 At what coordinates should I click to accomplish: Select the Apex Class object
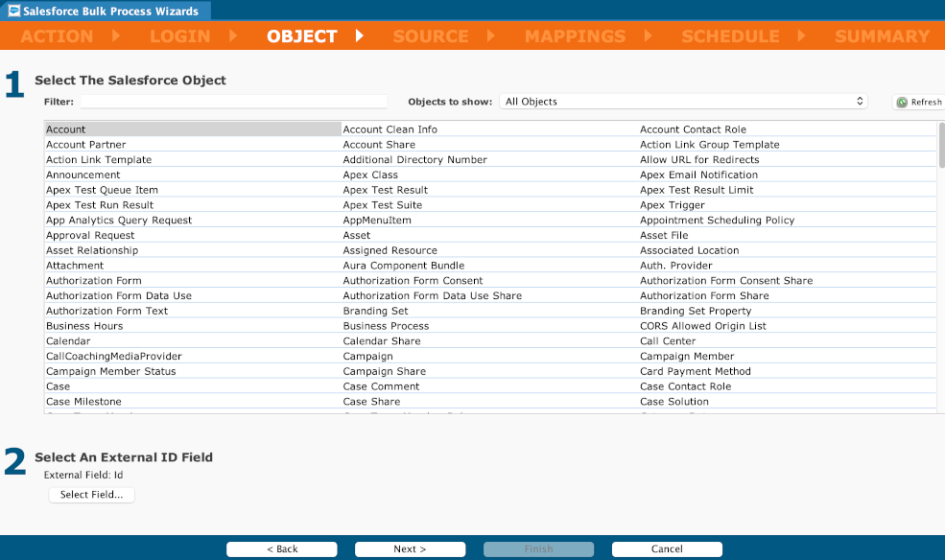click(370, 175)
